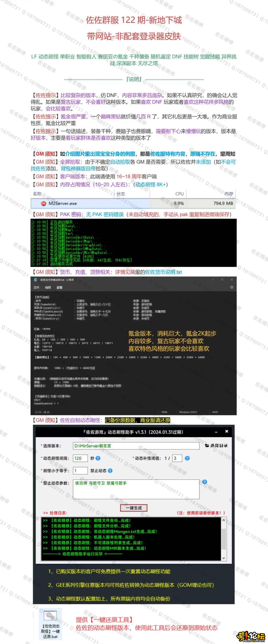268x644 pixels.
Task: Click 禁止动态参数 text area
Action: coord(136,489)
